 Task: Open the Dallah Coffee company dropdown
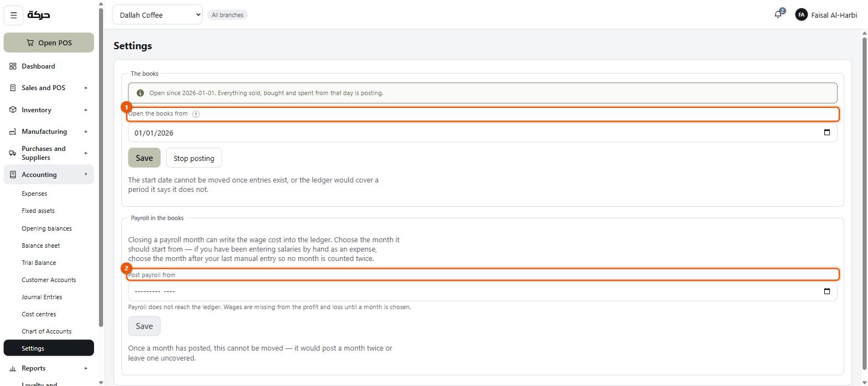157,15
